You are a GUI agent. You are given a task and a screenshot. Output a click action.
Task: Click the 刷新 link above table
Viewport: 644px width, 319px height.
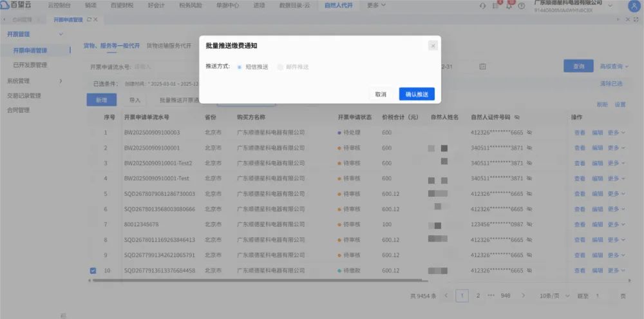[602, 104]
